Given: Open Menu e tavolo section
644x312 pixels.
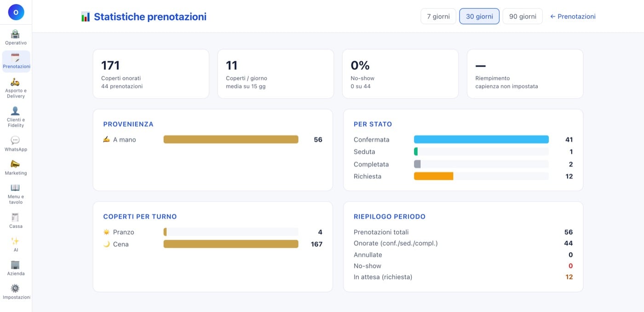Looking at the screenshot, I should tap(16, 194).
